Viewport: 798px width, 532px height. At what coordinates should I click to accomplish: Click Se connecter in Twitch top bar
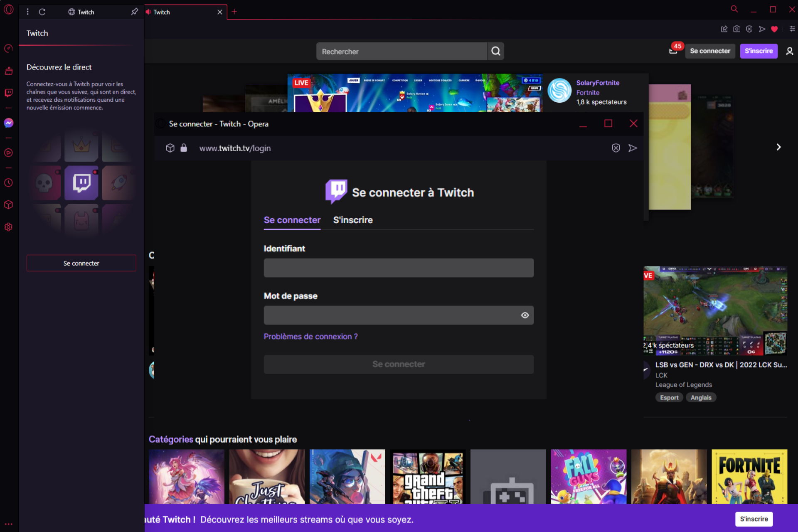(710, 51)
